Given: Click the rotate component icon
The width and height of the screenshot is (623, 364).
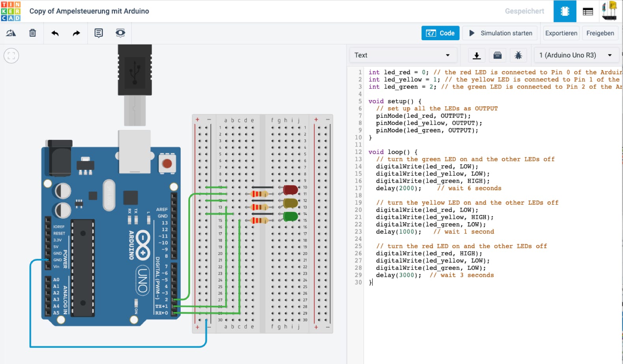Looking at the screenshot, I should 11,33.
